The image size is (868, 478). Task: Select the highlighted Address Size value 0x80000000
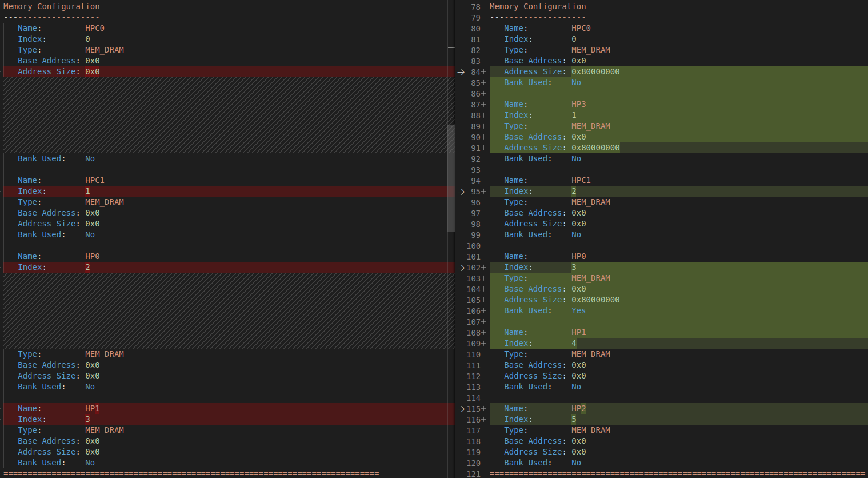pyautogui.click(x=595, y=71)
